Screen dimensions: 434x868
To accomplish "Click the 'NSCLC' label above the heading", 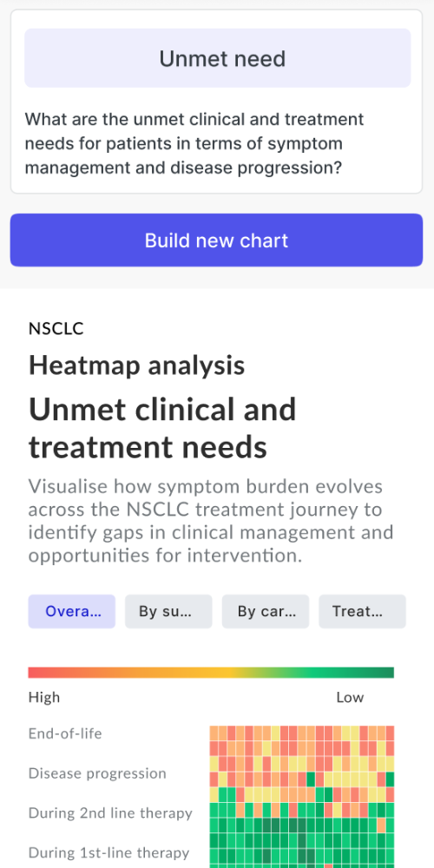I will 56,329.
